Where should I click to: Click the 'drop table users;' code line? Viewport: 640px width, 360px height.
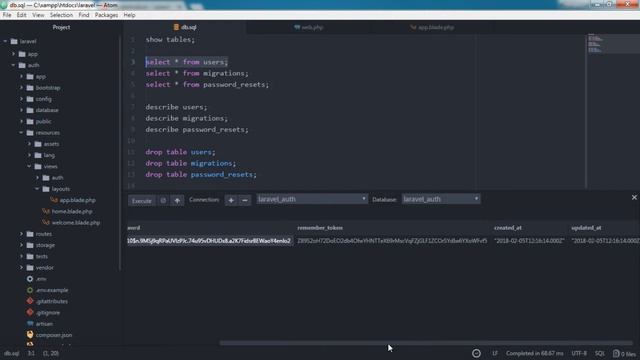pos(180,152)
